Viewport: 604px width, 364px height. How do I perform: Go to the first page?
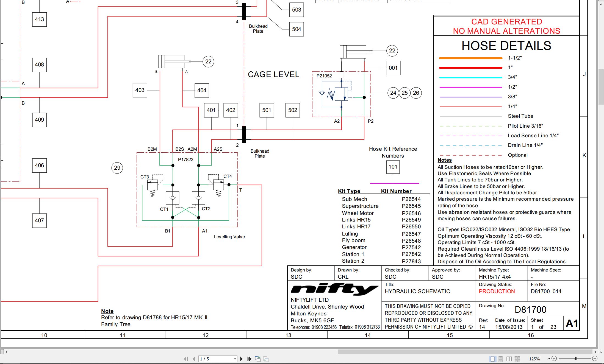pos(186,359)
